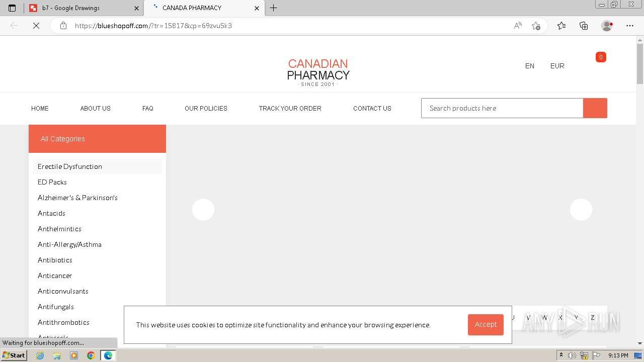The image size is (644, 362).
Task: Open CONTACT US page
Action: click(372, 108)
